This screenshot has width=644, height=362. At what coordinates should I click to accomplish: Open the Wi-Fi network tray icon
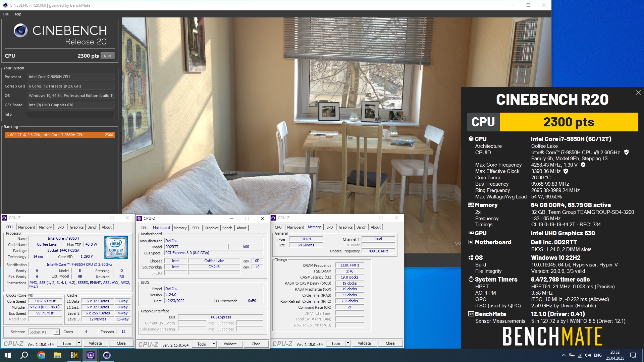pos(580,355)
